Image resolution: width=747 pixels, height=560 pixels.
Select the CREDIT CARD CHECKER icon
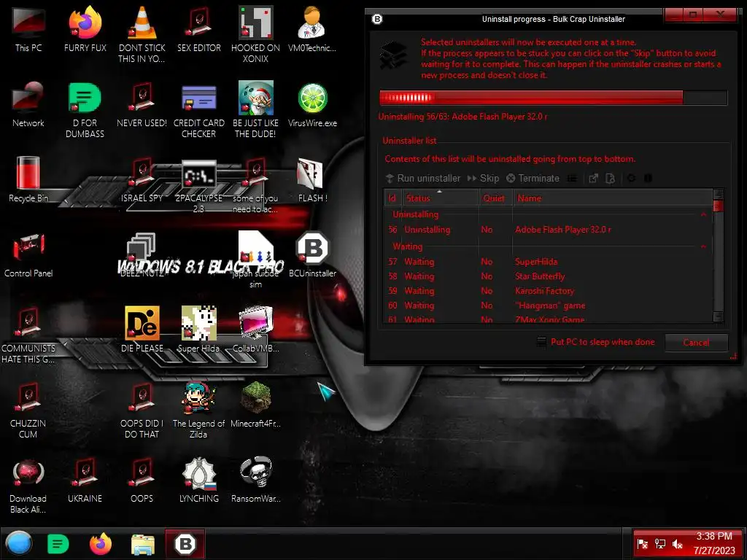[x=198, y=111]
